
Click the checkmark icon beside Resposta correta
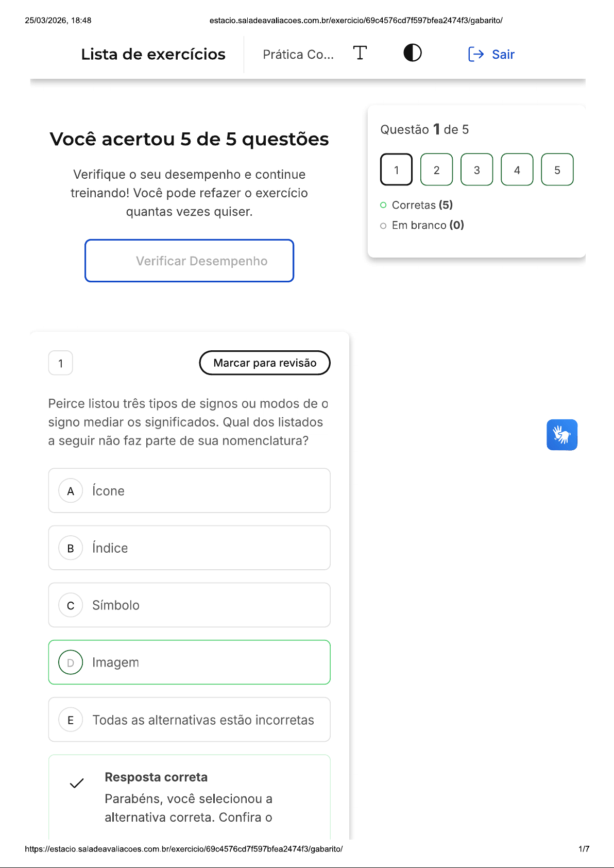pyautogui.click(x=77, y=783)
